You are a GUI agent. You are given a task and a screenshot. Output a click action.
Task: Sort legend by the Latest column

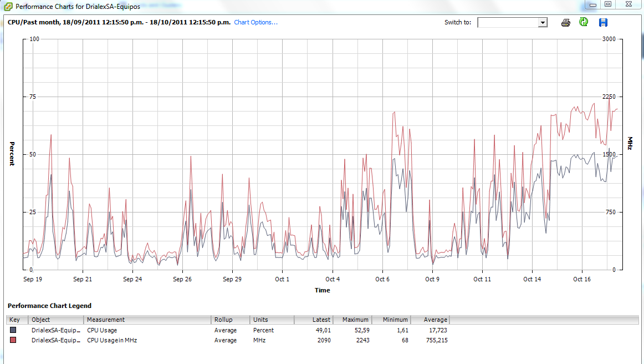(x=314, y=320)
